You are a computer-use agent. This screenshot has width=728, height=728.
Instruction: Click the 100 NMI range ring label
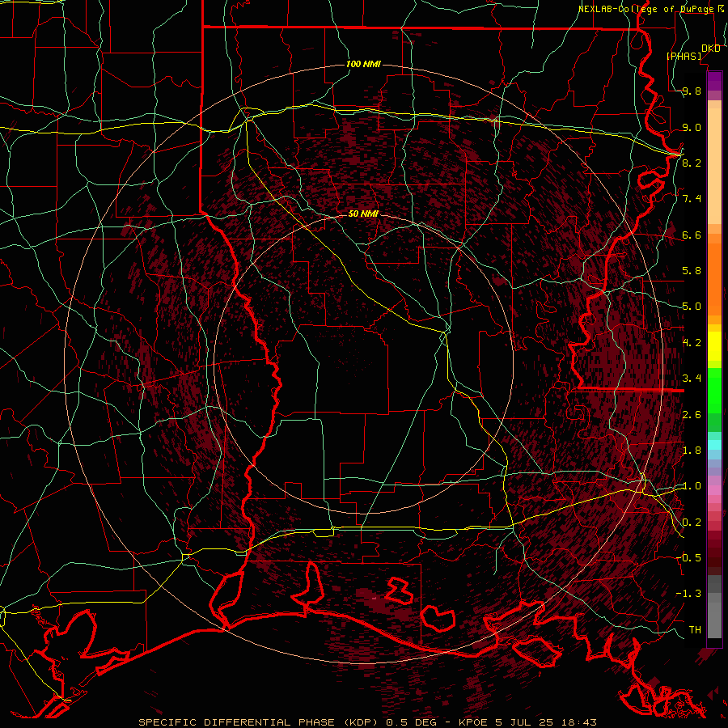[x=363, y=64]
